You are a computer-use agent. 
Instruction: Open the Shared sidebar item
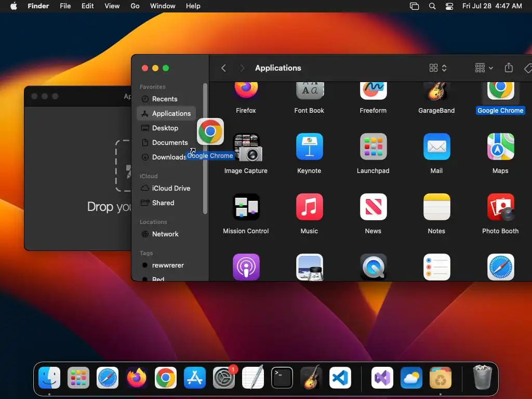click(166, 203)
